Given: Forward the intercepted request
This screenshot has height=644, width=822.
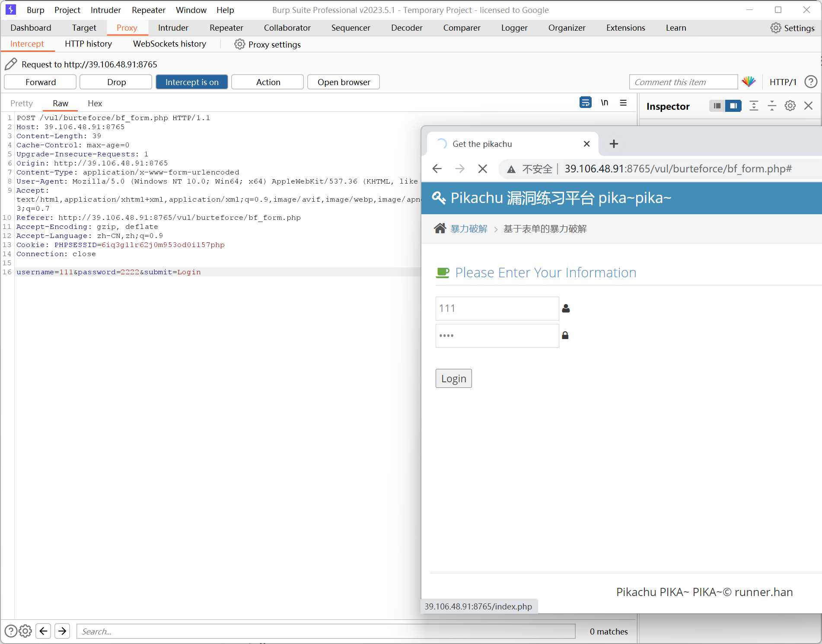Looking at the screenshot, I should tap(41, 82).
